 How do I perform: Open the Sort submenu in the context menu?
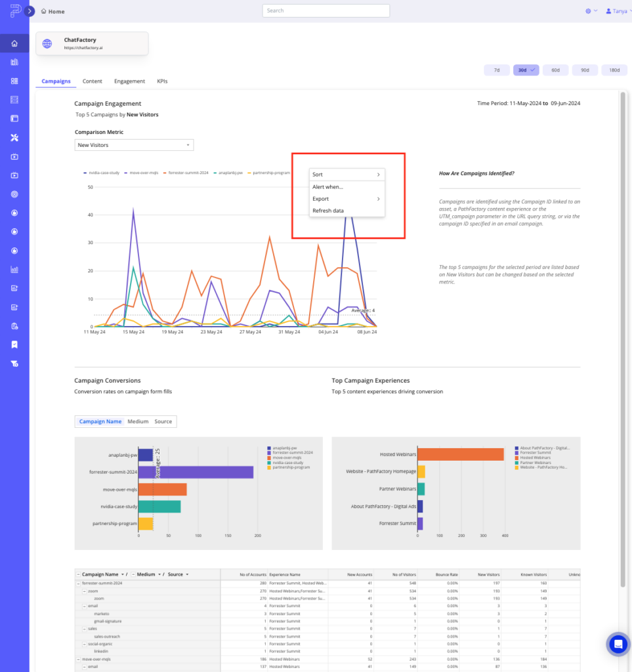pyautogui.click(x=347, y=175)
